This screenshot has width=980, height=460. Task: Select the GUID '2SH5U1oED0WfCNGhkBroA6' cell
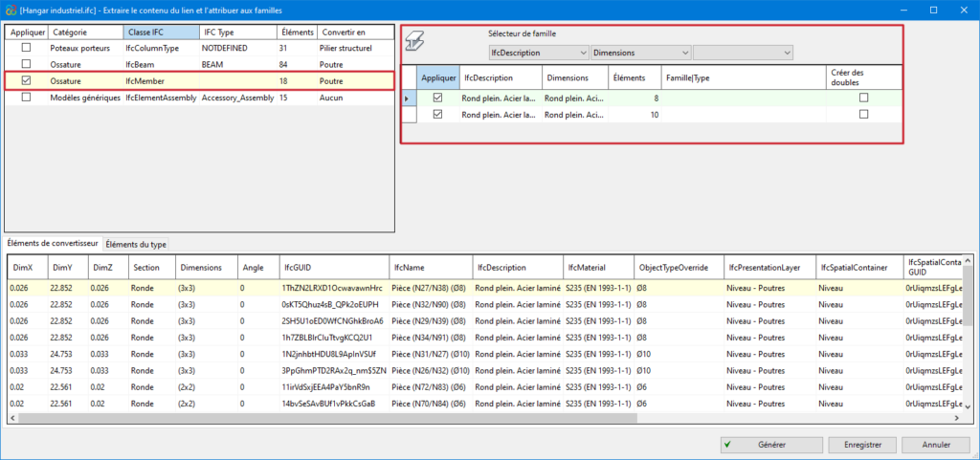pos(334,320)
